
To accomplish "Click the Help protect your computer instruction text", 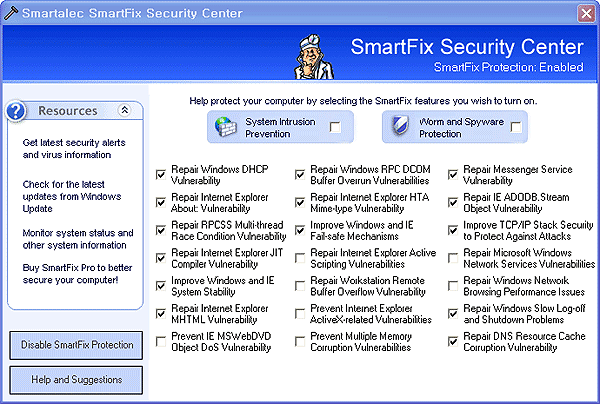I will (363, 101).
